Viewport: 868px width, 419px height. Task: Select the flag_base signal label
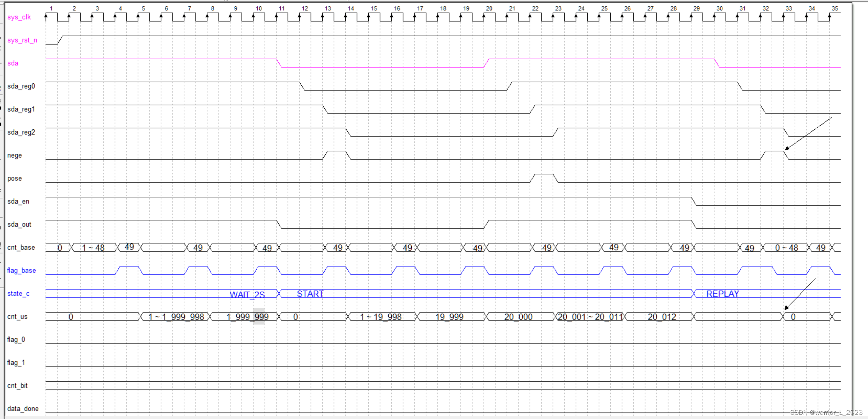click(x=21, y=270)
